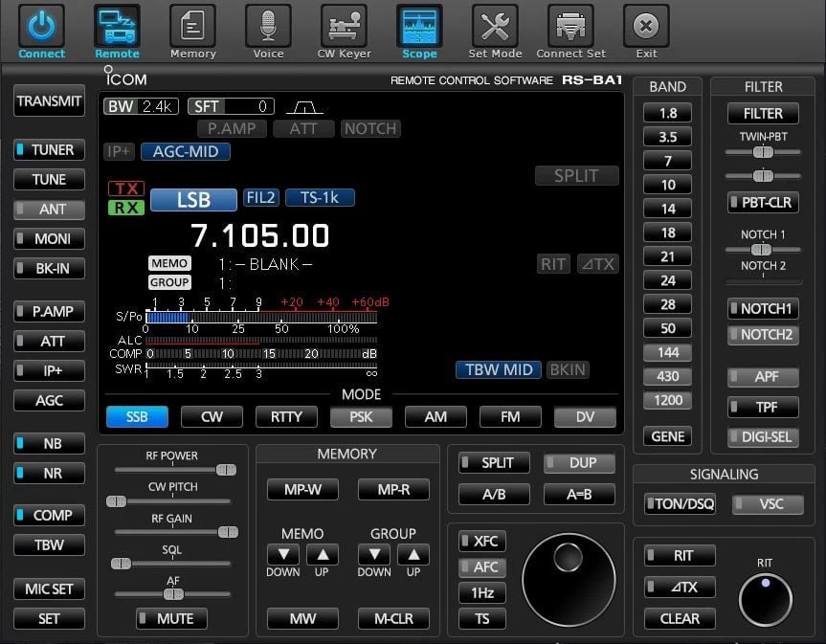
Task: Toggle the TPF filter
Action: [763, 407]
